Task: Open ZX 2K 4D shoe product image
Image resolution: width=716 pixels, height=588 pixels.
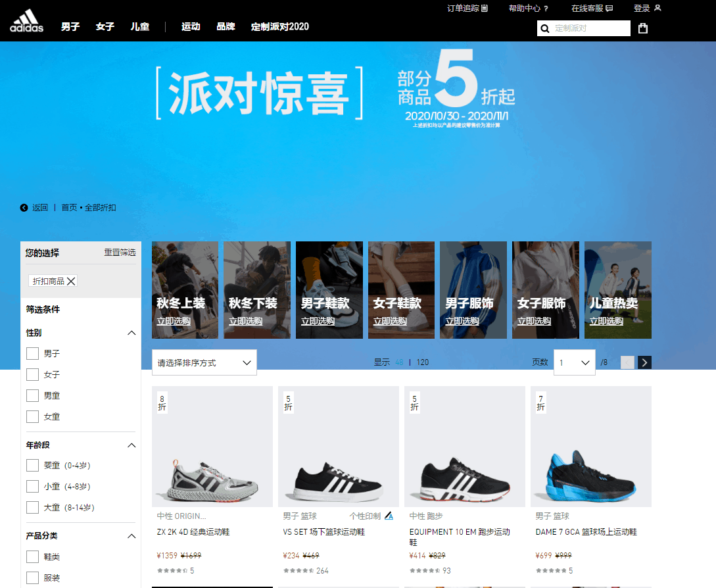Action: coord(212,447)
